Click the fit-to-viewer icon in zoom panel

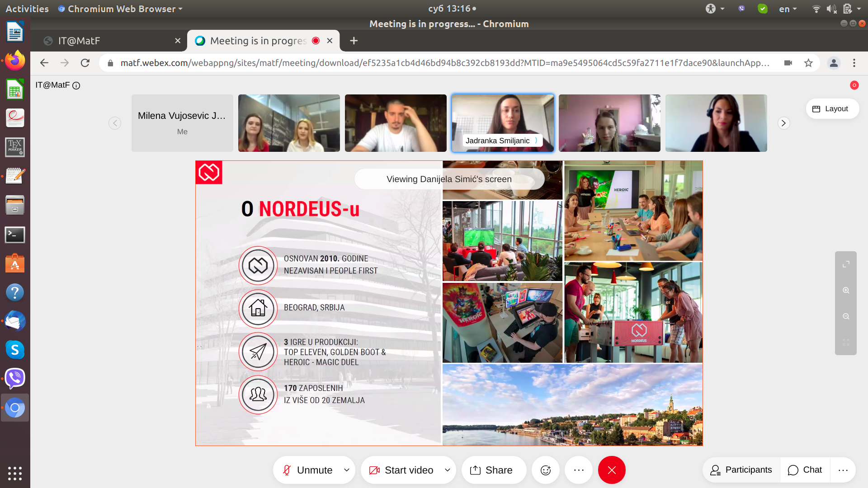point(846,343)
